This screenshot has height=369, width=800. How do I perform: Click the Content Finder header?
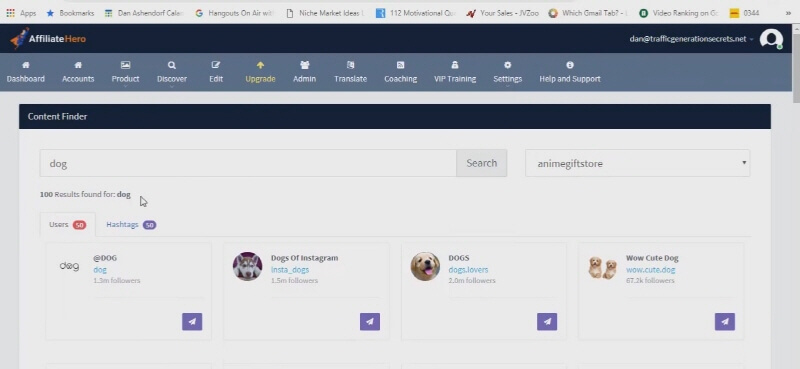(x=395, y=116)
